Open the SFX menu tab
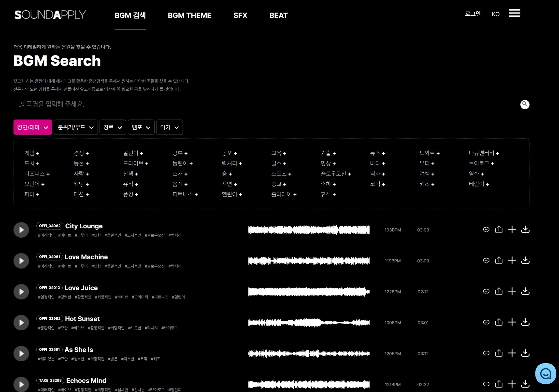This screenshot has height=392, width=559. coord(240,15)
